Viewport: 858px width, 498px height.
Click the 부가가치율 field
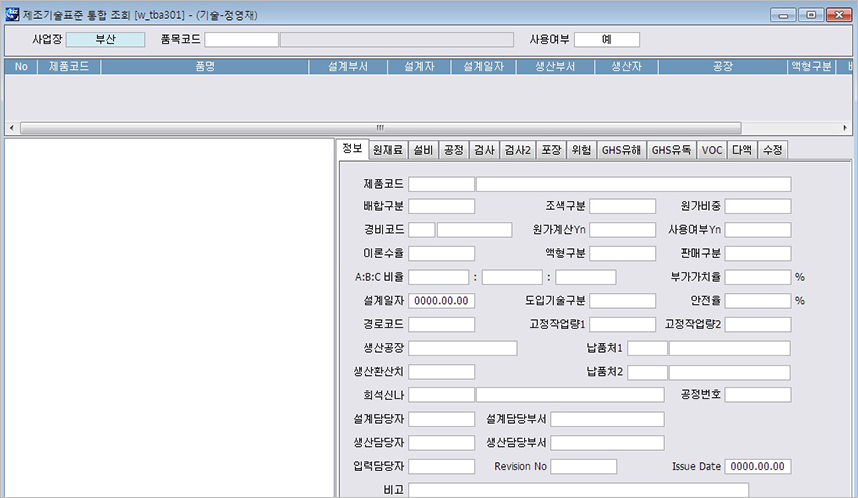click(x=758, y=277)
